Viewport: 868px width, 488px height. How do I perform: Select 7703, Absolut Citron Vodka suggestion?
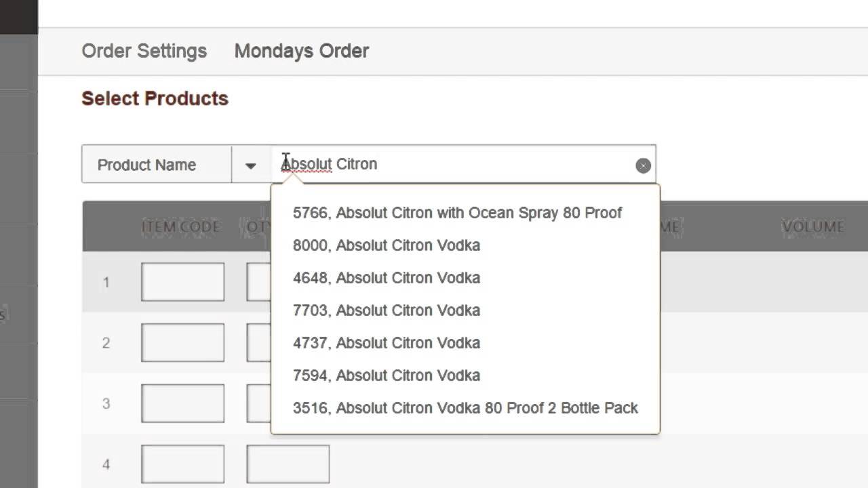pyautogui.click(x=387, y=310)
